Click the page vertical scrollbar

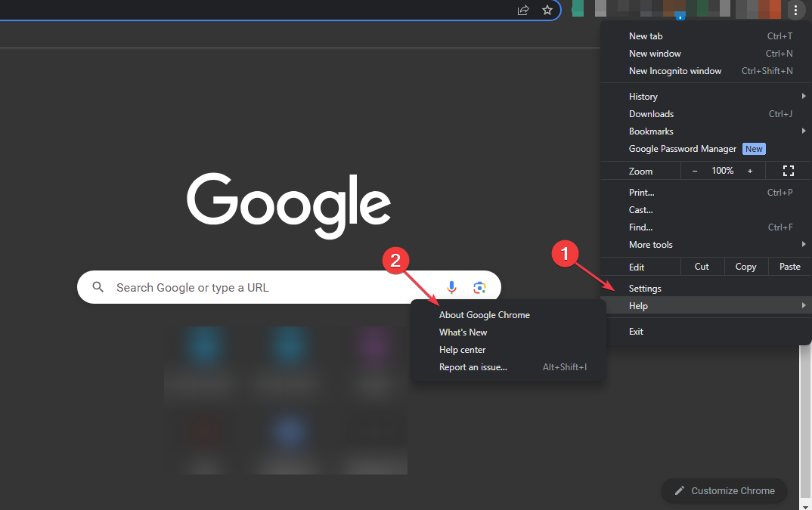pos(805,422)
